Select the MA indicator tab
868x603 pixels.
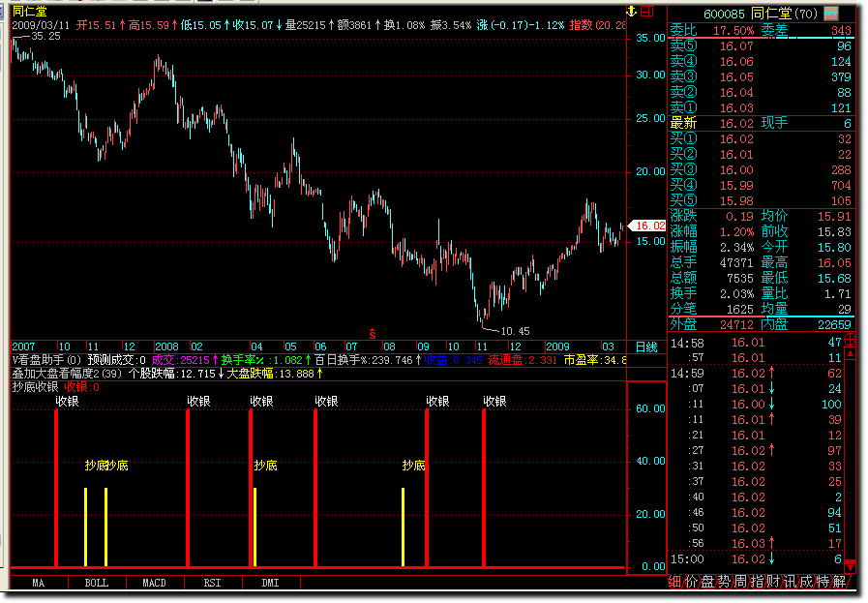click(38, 583)
